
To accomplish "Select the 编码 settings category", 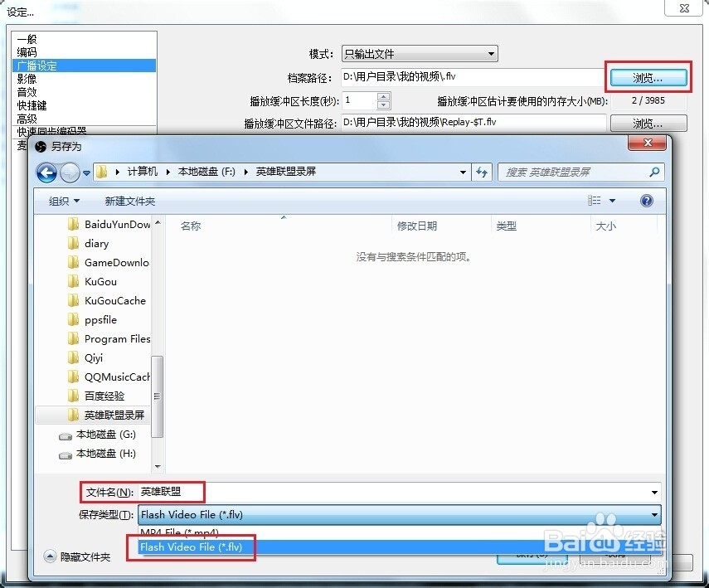I will [26, 51].
